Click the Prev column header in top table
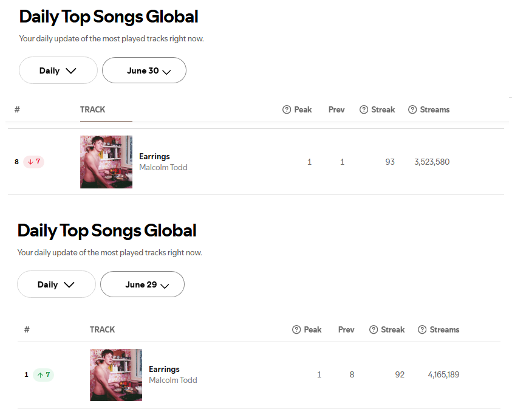This screenshot has height=420, width=512. coord(336,109)
